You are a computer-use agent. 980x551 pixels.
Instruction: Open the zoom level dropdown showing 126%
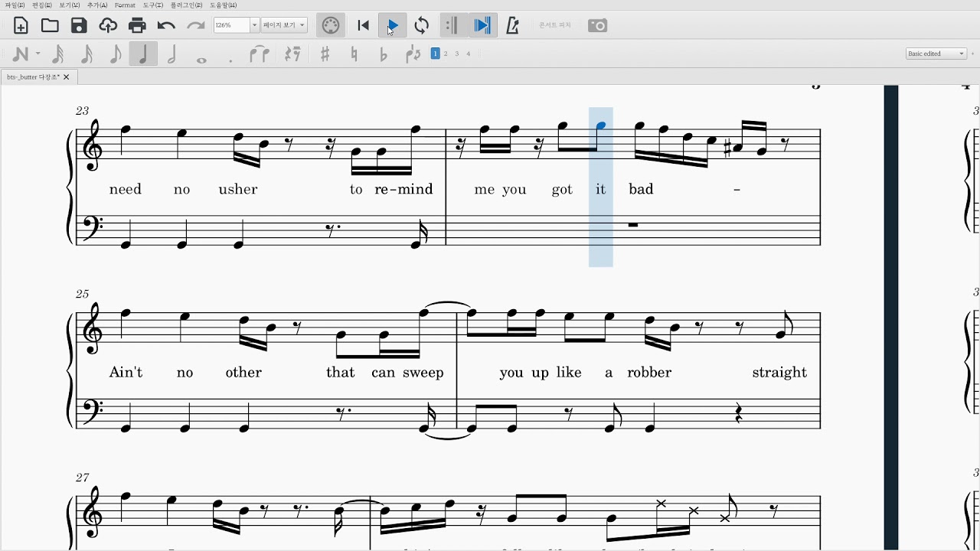click(236, 25)
